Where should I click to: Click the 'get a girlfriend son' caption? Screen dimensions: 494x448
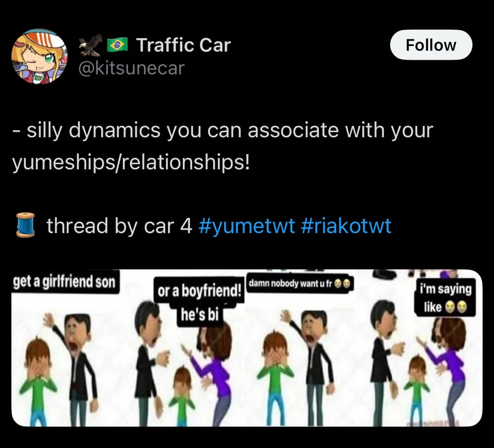coord(65,282)
